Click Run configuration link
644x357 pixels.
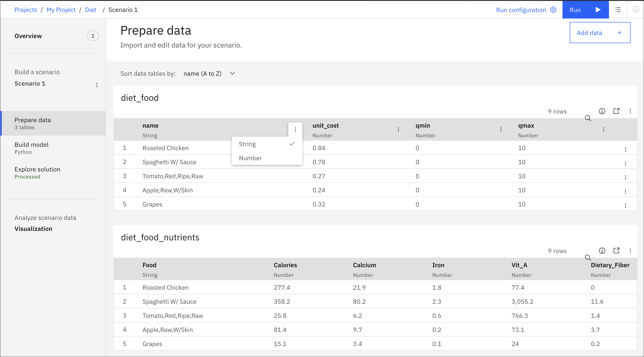(521, 10)
